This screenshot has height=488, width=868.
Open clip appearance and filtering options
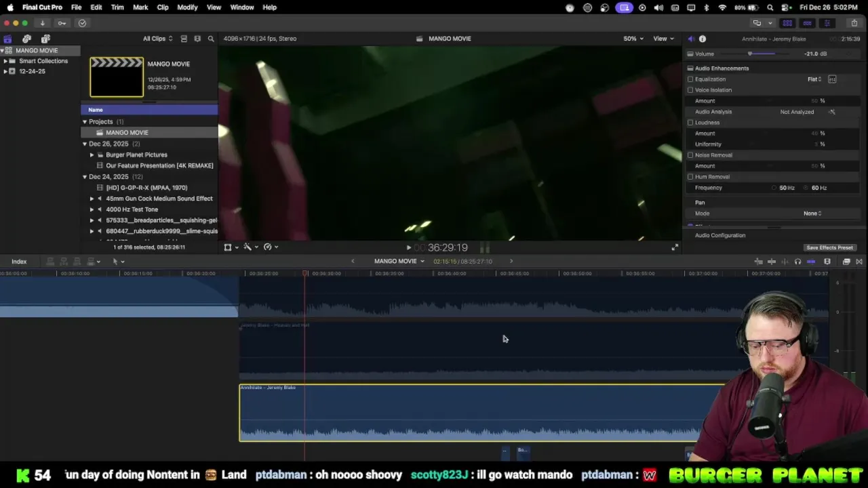coord(197,39)
